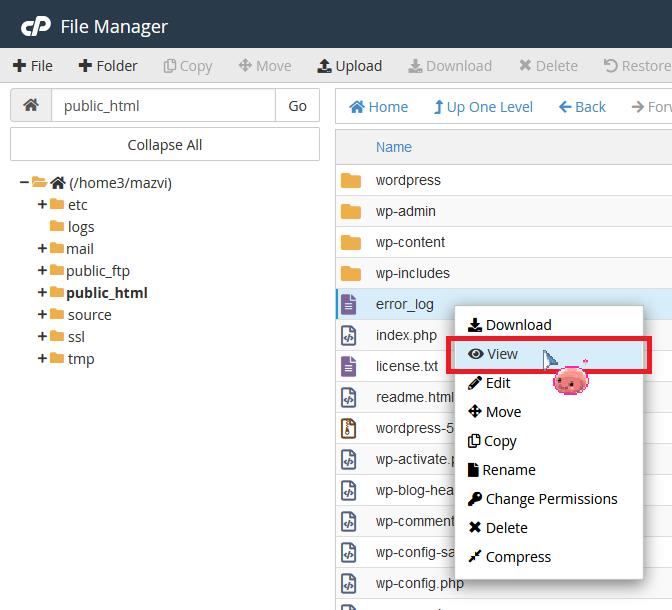Choose Copy from context menu

tap(549, 441)
